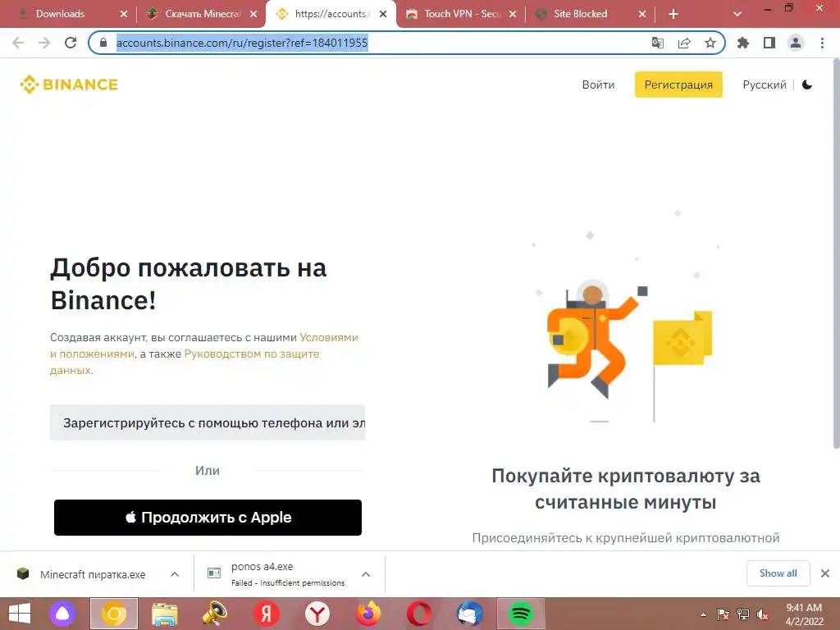Viewport: 840px width, 630px height.
Task: Click the Binance logo
Action: click(69, 84)
